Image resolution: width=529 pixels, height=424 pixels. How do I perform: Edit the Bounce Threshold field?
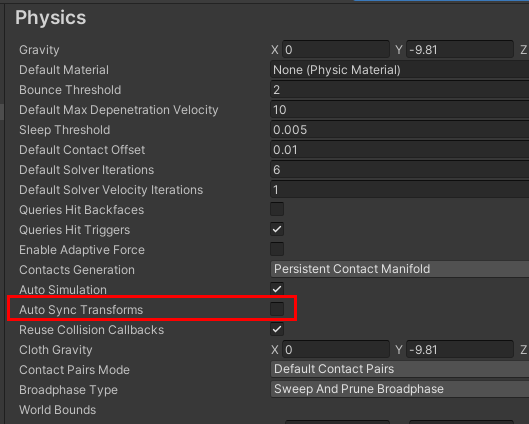(x=400, y=90)
